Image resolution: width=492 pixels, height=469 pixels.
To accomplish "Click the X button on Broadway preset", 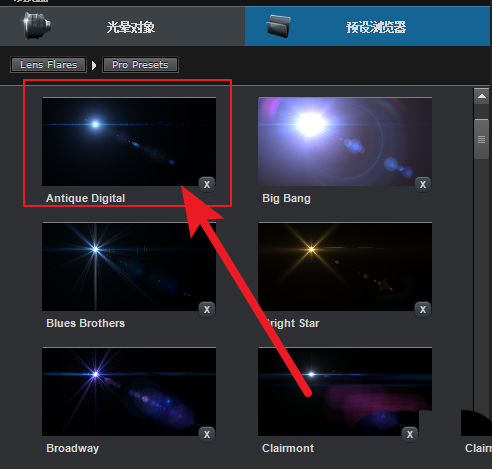I will pyautogui.click(x=207, y=434).
